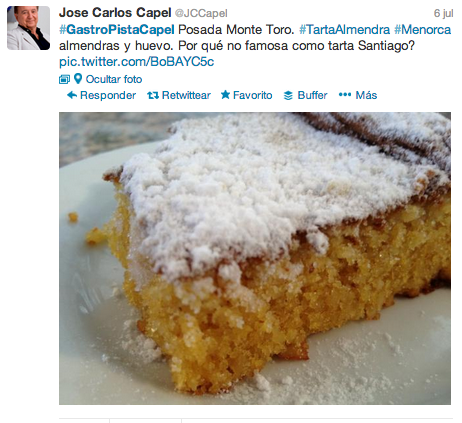462x423 pixels.
Task: Open Jose Carlos Capel's profile avatar
Action: pos(28,28)
